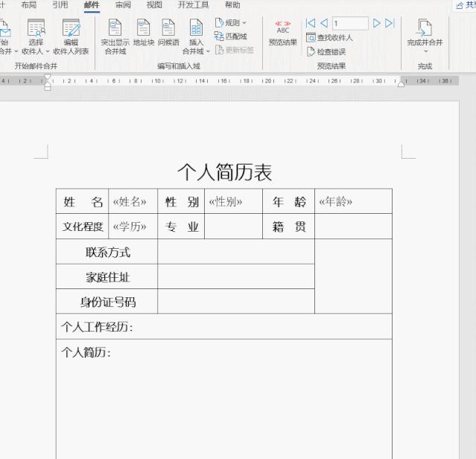Click the empty cell beside 身份证号码
476x459 pixels.
236,302
